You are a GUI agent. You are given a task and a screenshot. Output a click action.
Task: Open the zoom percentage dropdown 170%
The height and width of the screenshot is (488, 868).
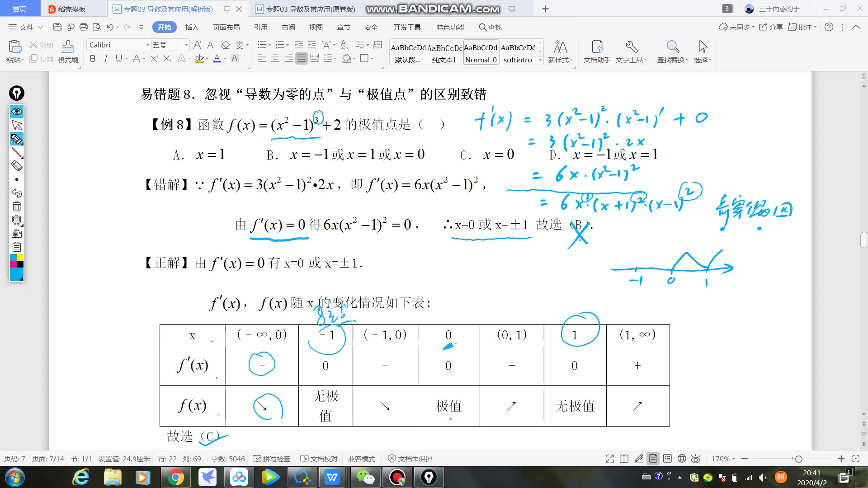coord(723,459)
